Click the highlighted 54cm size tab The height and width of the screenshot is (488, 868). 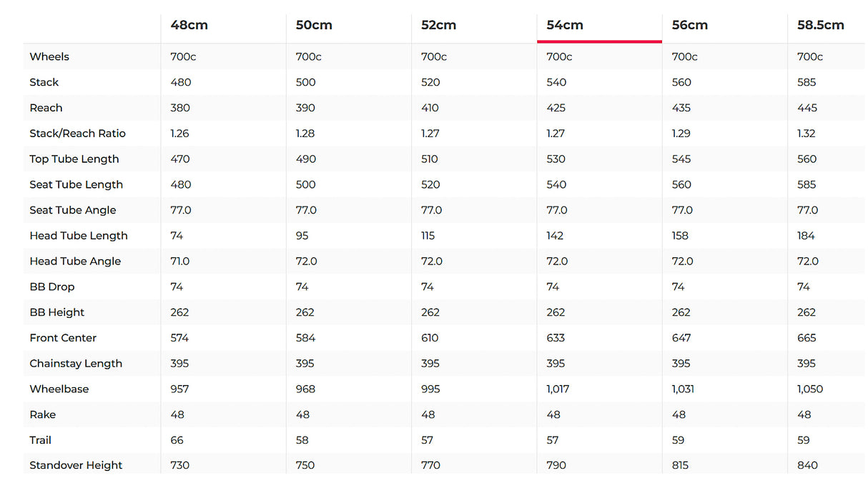tap(565, 25)
